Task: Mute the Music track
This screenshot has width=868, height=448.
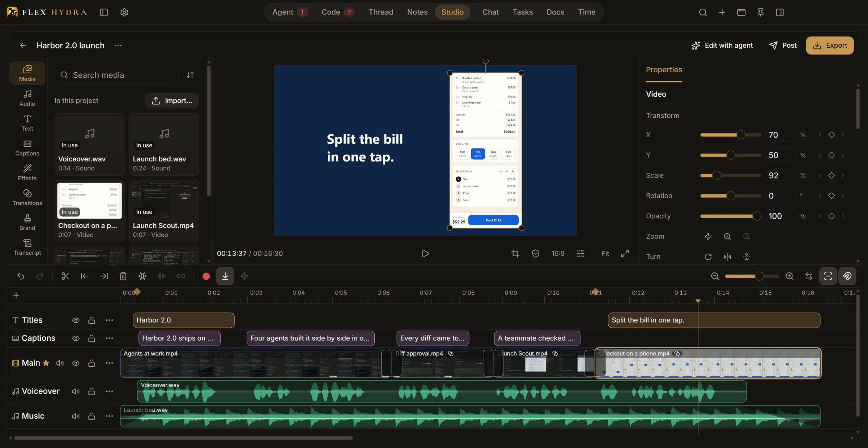Action: (x=76, y=417)
